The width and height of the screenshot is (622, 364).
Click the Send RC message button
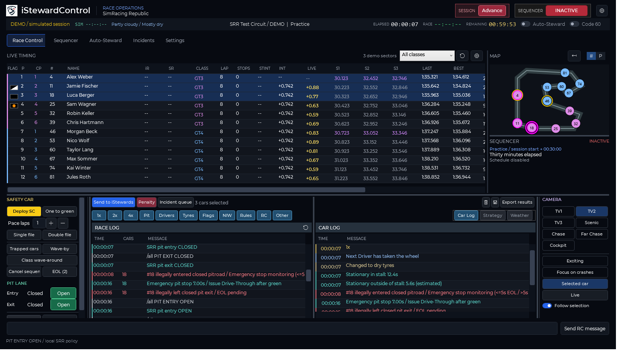click(584, 328)
